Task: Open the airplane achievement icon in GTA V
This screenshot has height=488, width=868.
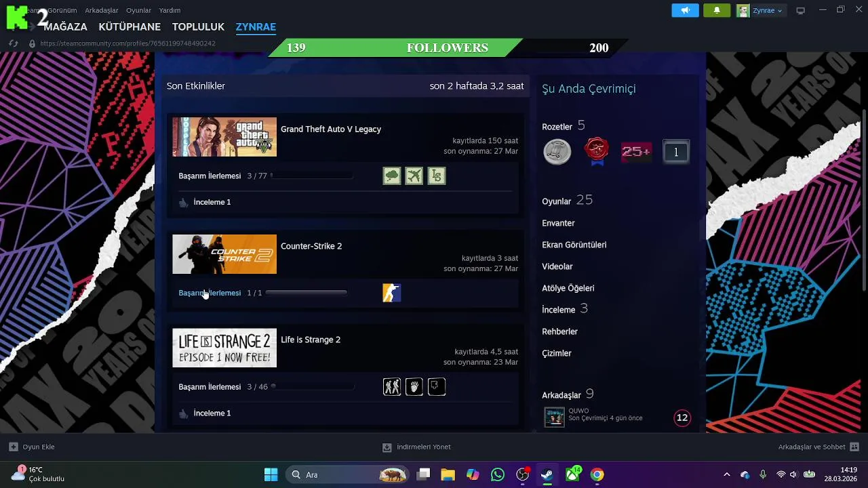Action: coord(414,176)
